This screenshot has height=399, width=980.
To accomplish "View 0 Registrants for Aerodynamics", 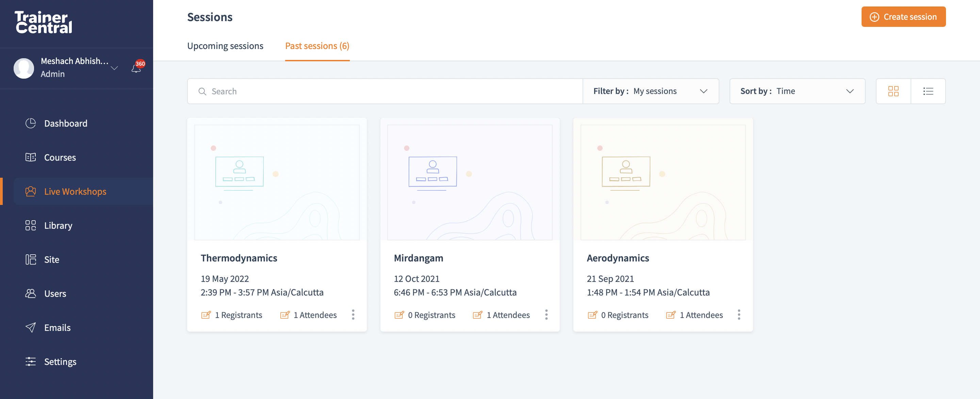I will pos(625,315).
